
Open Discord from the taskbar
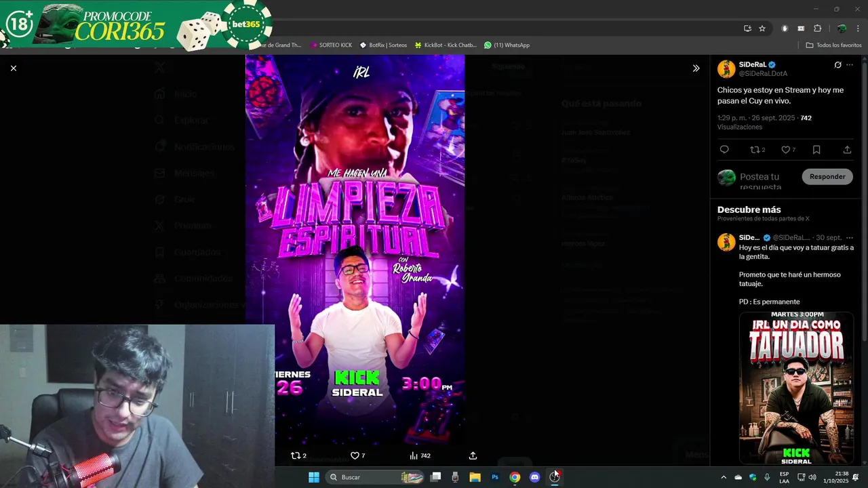pyautogui.click(x=534, y=477)
